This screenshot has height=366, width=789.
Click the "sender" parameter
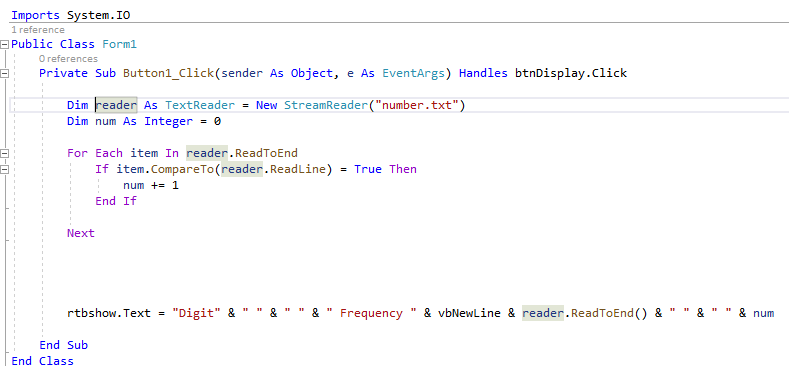pos(242,74)
